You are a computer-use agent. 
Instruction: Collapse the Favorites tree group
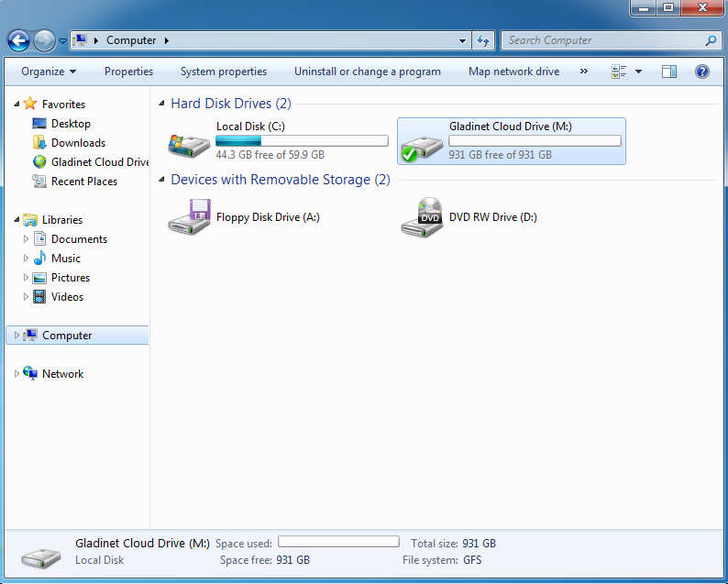[17, 104]
